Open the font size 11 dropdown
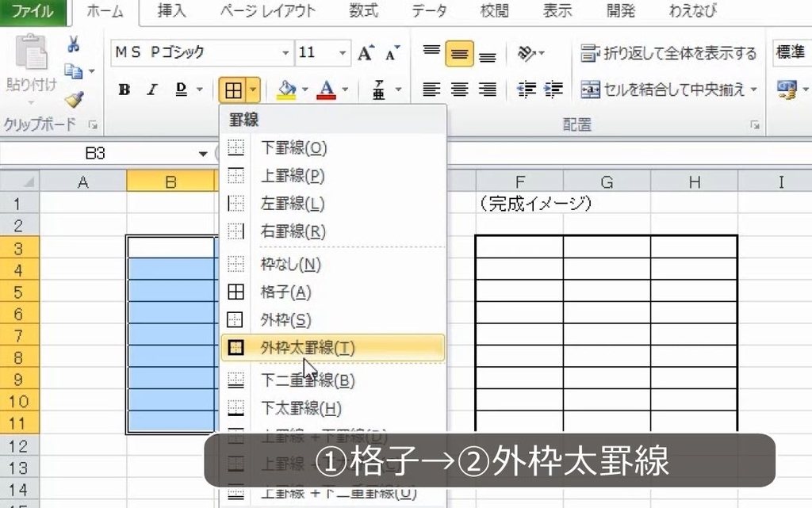Screen dimensions: 812x508 [x=343, y=53]
